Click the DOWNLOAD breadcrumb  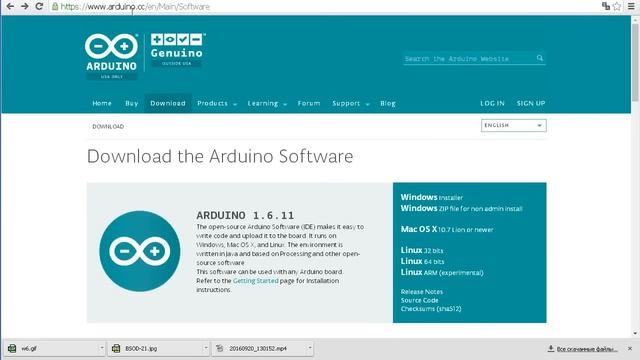tap(108, 127)
